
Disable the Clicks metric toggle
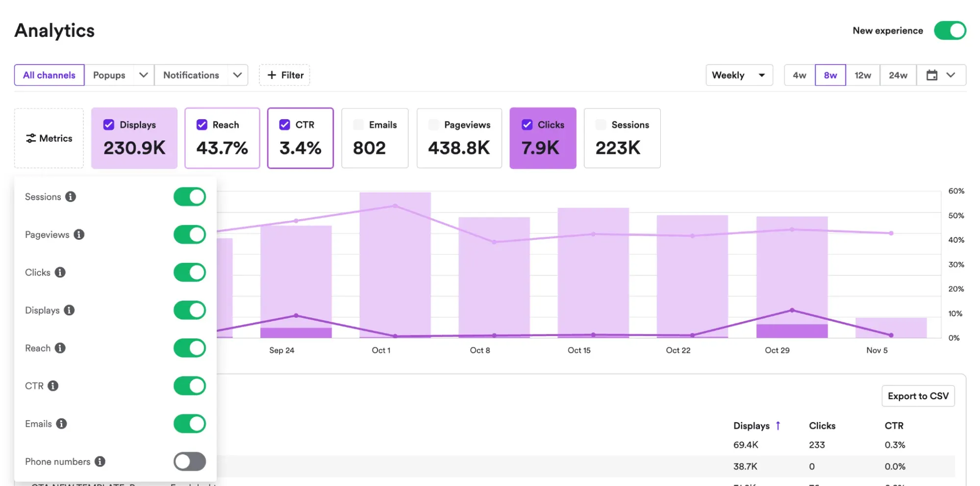[190, 272]
